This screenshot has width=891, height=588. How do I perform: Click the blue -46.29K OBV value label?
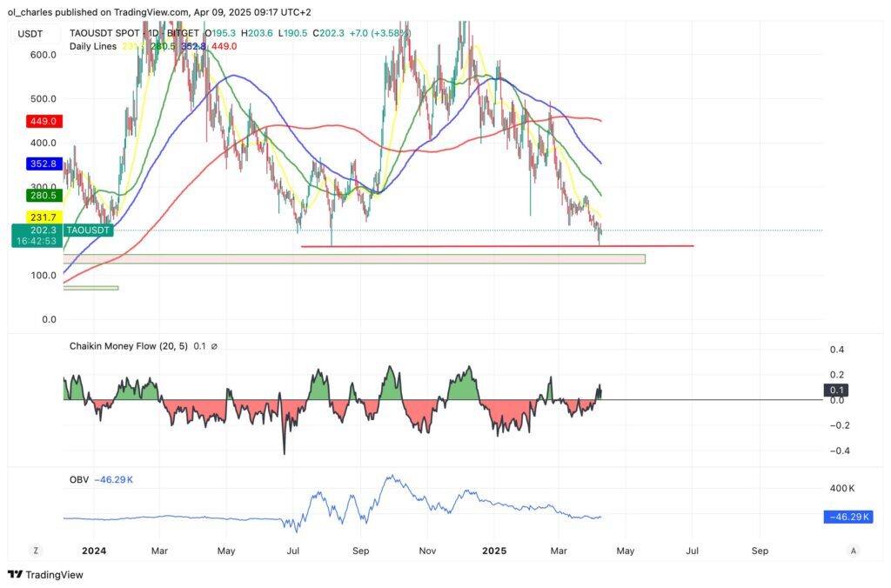tap(847, 518)
